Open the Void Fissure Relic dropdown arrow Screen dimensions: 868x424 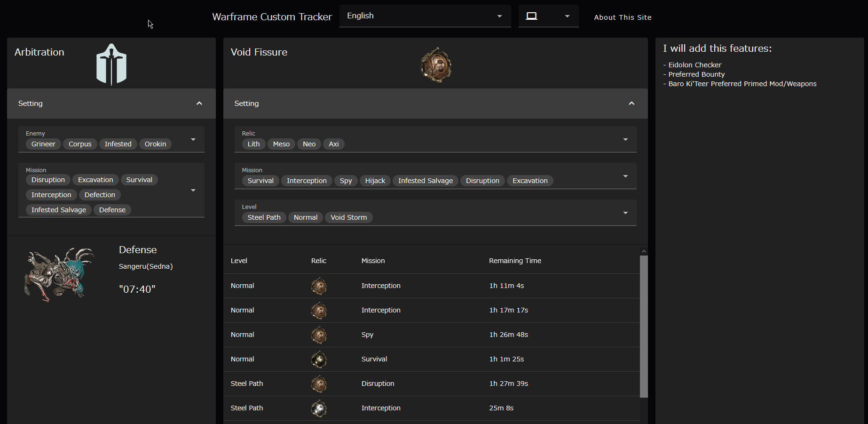pos(625,139)
